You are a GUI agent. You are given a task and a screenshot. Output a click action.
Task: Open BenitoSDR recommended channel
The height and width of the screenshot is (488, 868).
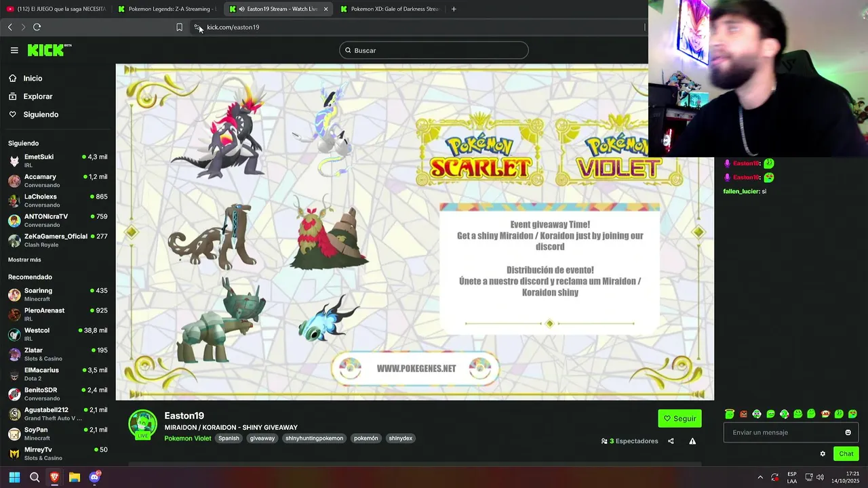58,394
